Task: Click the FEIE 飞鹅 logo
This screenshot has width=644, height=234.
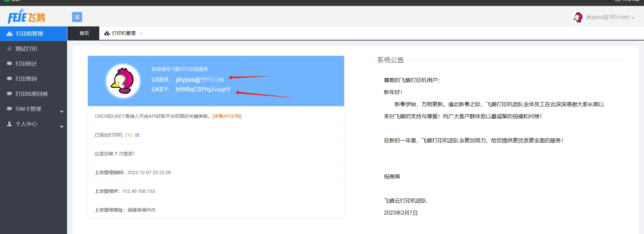Action: [x=26, y=16]
